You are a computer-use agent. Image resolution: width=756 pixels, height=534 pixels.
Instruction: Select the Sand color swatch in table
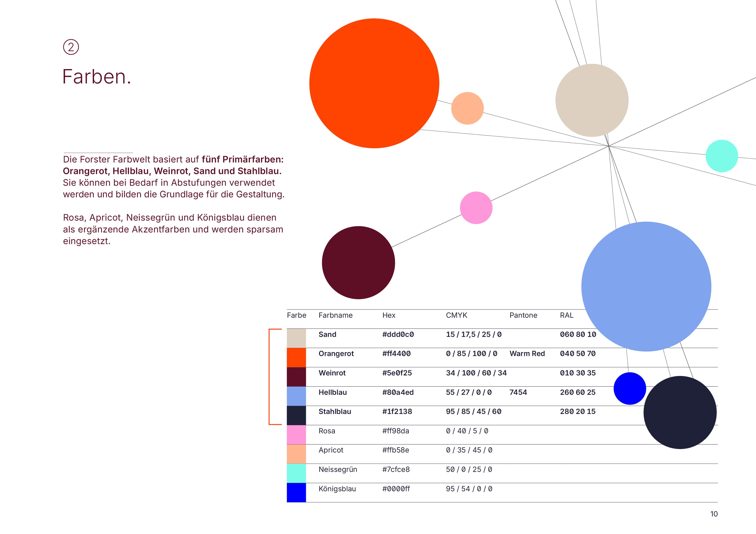(296, 338)
